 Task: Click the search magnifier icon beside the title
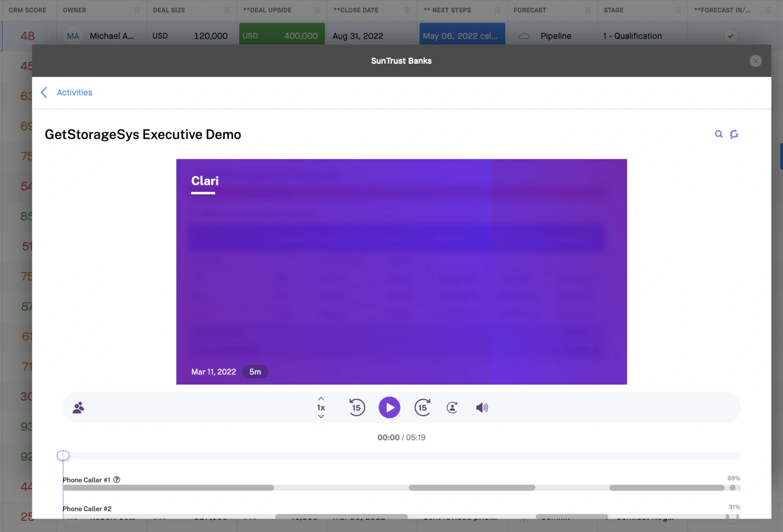[719, 134]
